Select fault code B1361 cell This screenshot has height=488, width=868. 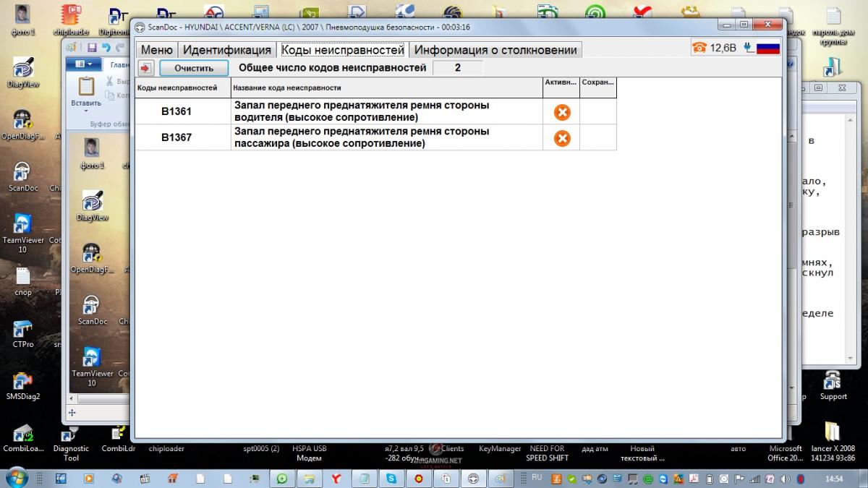183,111
